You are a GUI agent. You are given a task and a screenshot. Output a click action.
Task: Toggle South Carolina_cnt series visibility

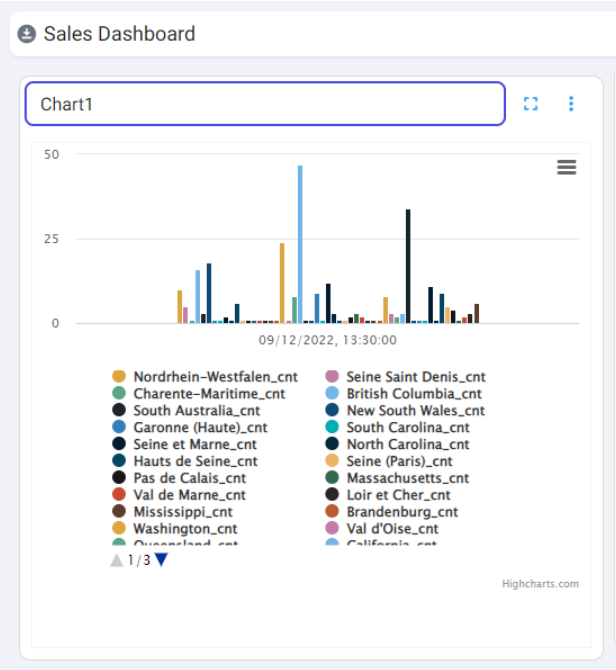[398, 427]
